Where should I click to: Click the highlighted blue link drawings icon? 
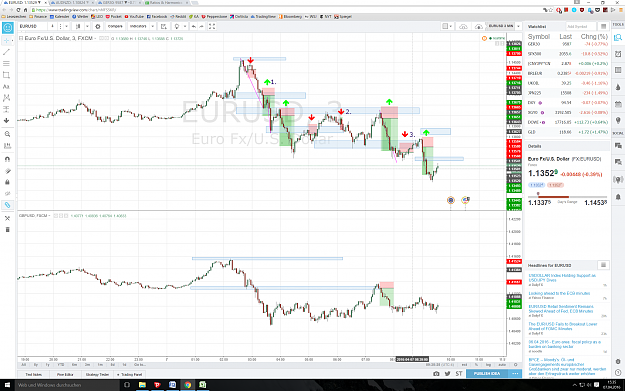point(7,205)
